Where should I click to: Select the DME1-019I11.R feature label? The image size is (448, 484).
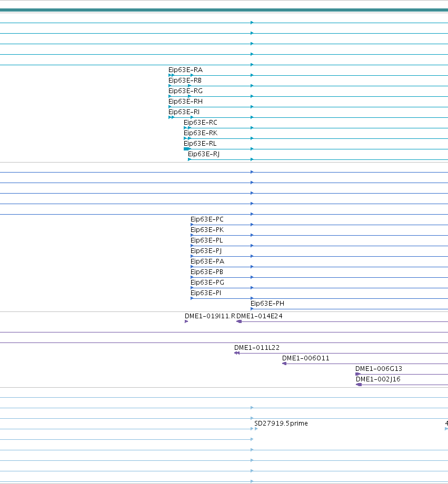tap(210, 316)
